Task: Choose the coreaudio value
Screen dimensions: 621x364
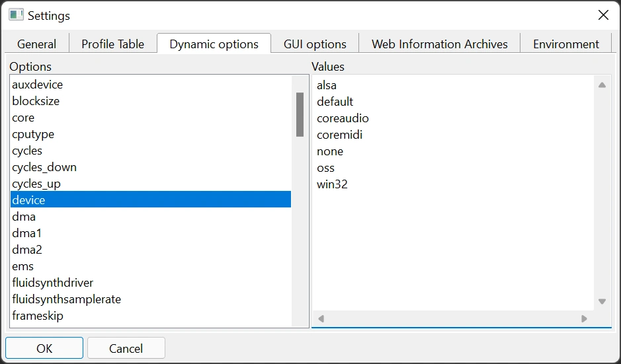Action: 343,118
